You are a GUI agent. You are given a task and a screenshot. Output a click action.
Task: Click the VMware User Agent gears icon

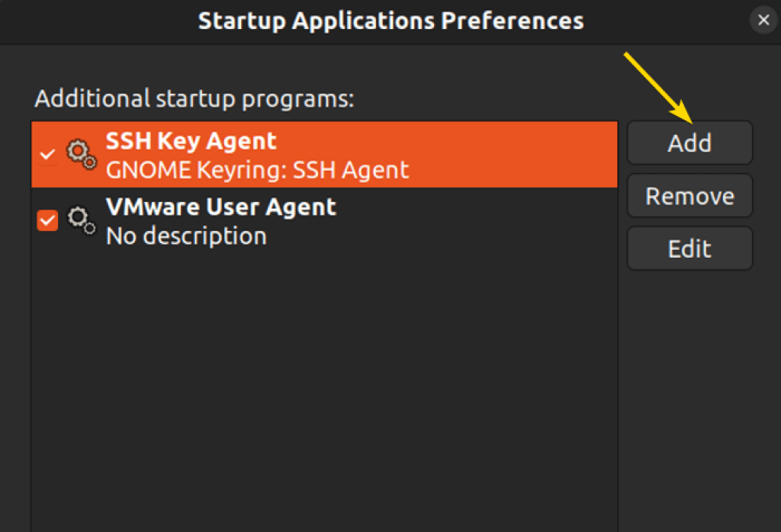tap(82, 220)
